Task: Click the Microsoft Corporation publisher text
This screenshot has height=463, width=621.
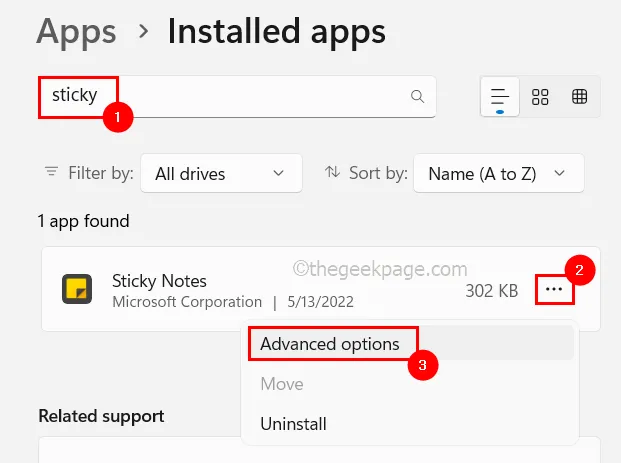Action: pos(187,302)
